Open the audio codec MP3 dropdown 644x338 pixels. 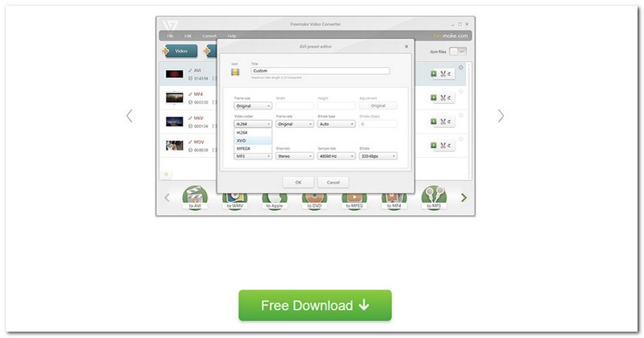click(x=253, y=156)
